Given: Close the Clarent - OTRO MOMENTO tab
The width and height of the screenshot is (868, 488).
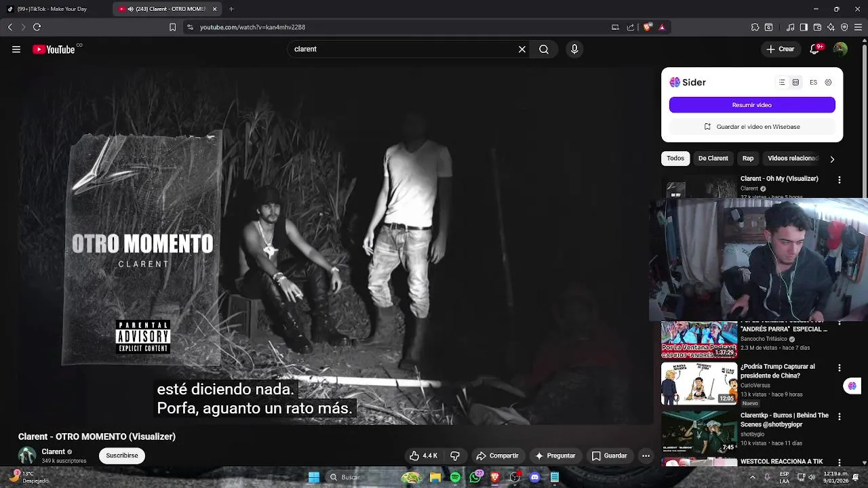Looking at the screenshot, I should pos(215,9).
